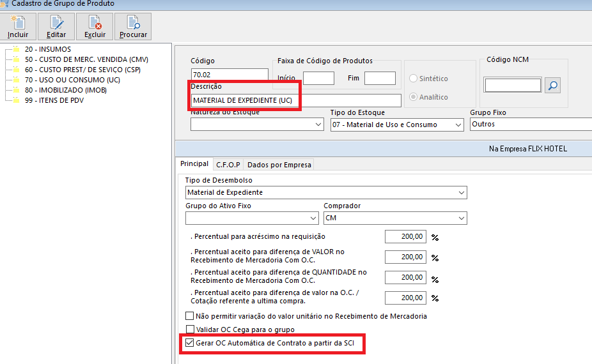Switch to the C.F.O.P tab

point(228,165)
